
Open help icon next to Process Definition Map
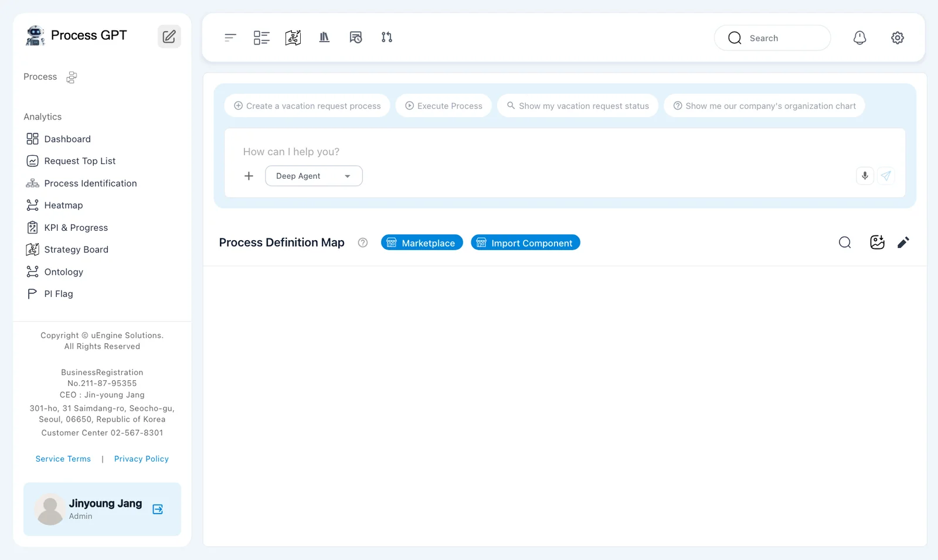tap(363, 243)
